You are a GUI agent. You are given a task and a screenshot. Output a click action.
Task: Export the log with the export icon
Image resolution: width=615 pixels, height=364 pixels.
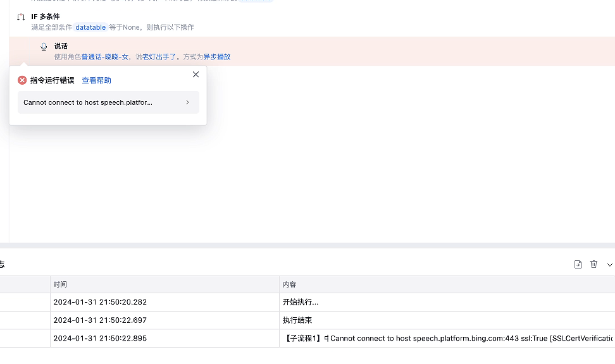(x=578, y=264)
